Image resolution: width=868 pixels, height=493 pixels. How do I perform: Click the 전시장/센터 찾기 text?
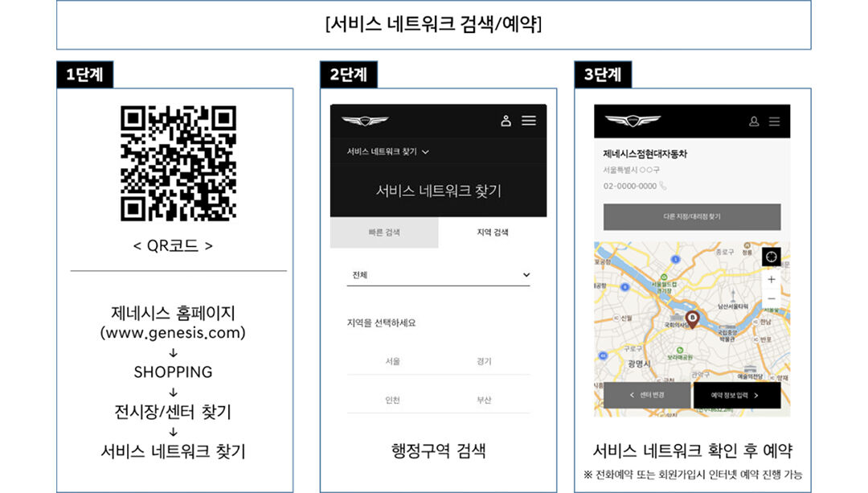pyautogui.click(x=173, y=412)
